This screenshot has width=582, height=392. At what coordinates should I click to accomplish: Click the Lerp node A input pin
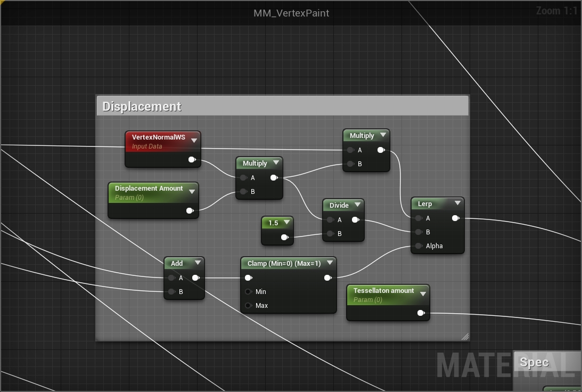[419, 218]
